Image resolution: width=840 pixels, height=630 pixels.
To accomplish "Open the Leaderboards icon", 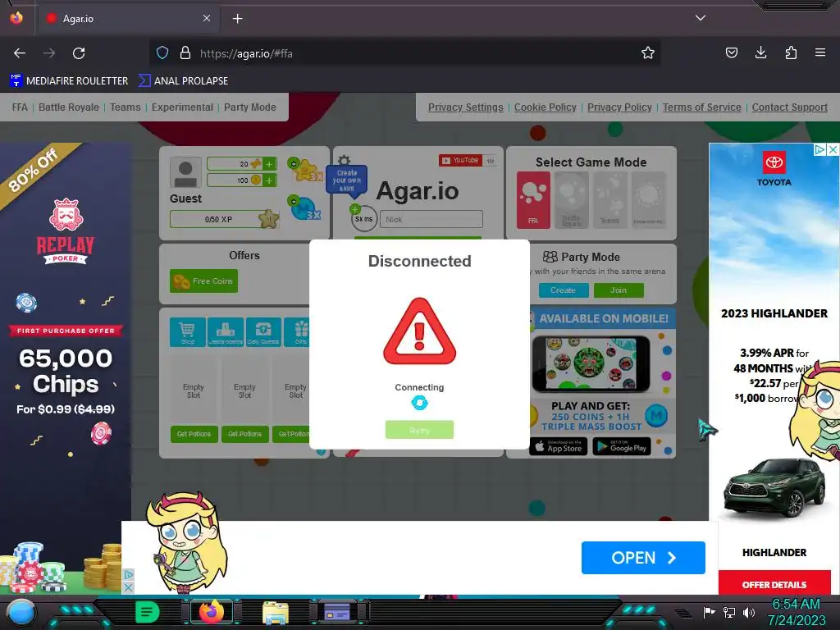I will tap(226, 332).
